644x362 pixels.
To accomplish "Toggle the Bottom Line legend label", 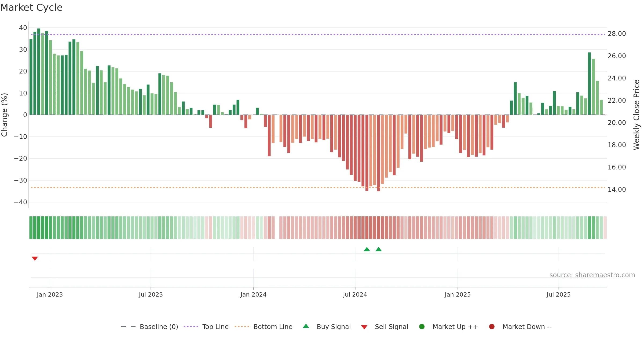I will (x=273, y=327).
